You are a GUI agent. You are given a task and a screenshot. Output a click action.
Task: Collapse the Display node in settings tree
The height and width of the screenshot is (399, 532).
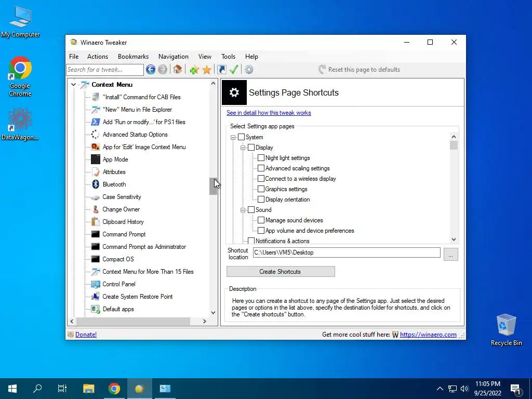pyautogui.click(x=243, y=148)
